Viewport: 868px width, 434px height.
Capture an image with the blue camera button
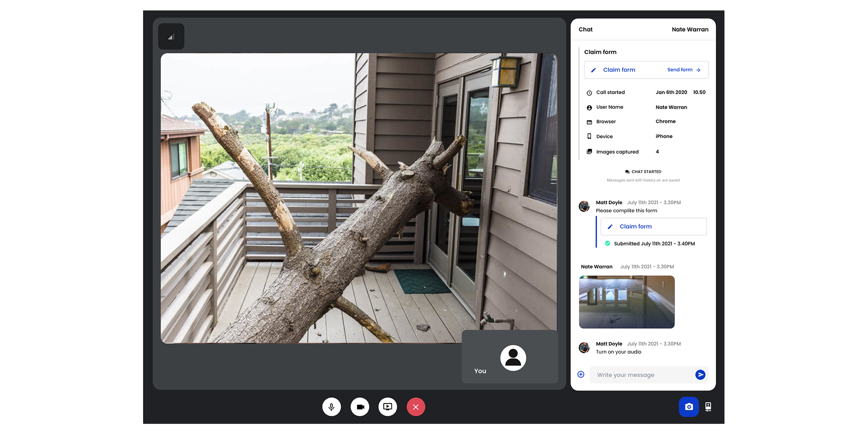(x=689, y=407)
